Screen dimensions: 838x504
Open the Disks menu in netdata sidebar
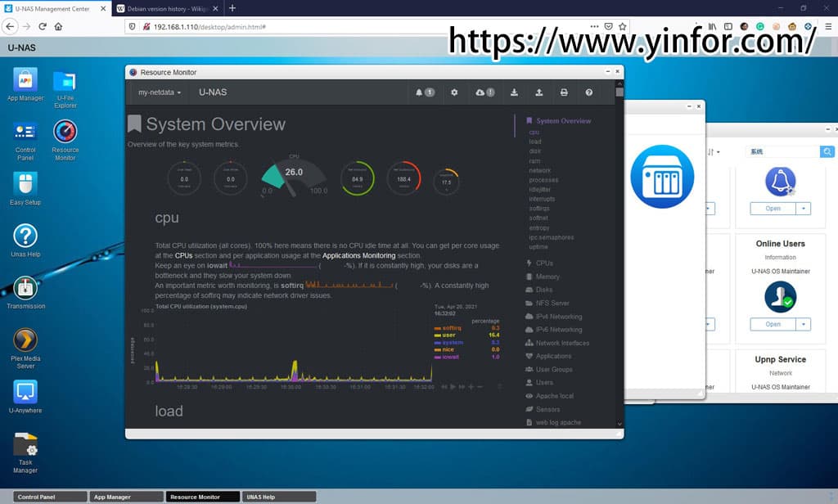539,290
